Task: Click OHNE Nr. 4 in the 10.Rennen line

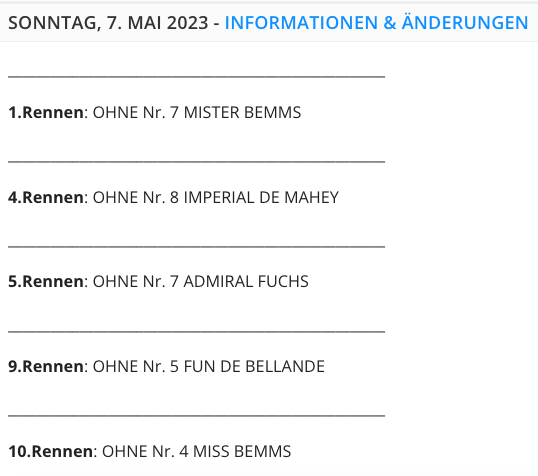Action: (x=145, y=451)
